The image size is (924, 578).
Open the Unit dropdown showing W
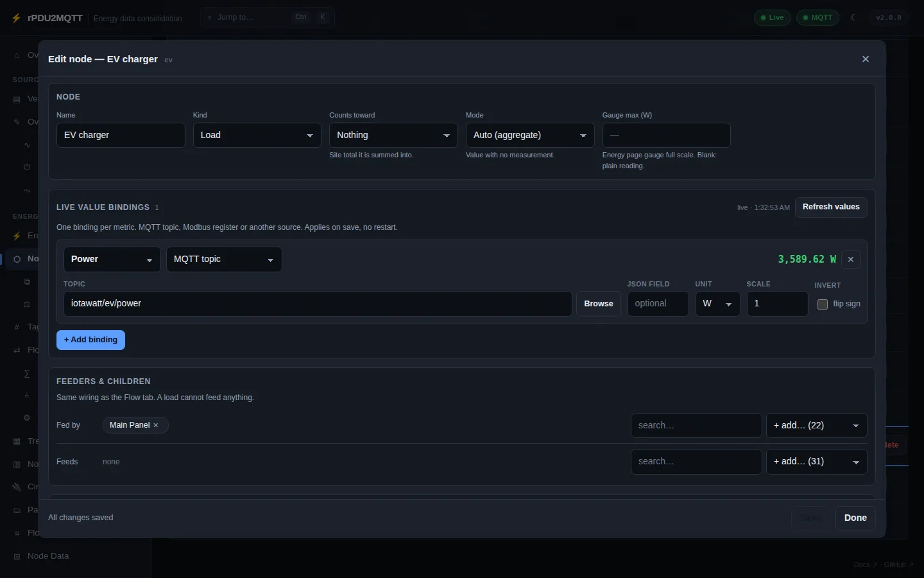pos(717,304)
